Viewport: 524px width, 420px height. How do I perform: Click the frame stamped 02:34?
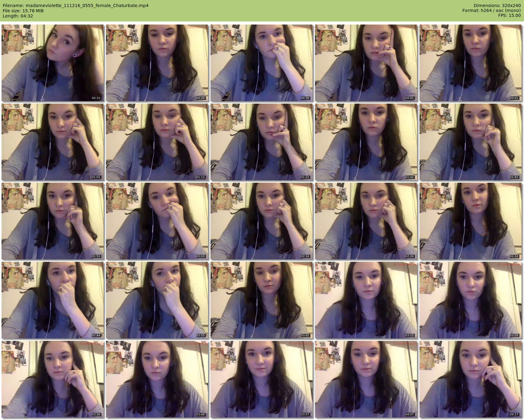(x=471, y=221)
